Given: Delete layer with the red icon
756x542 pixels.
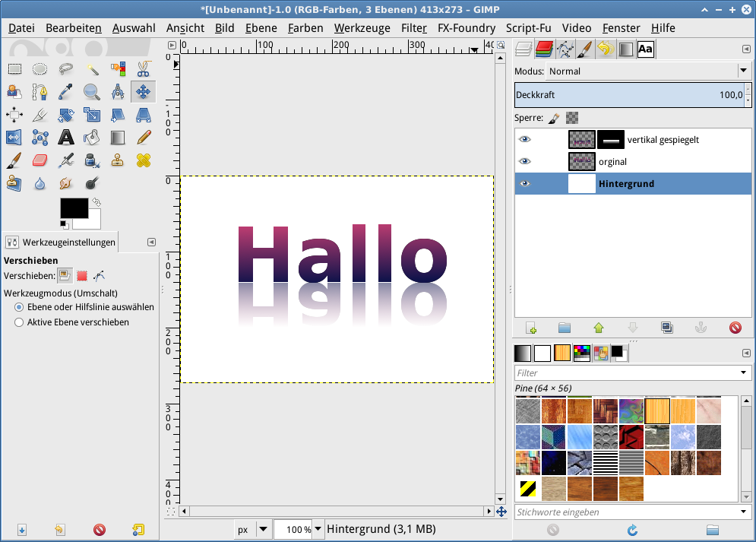Looking at the screenshot, I should click(x=735, y=328).
